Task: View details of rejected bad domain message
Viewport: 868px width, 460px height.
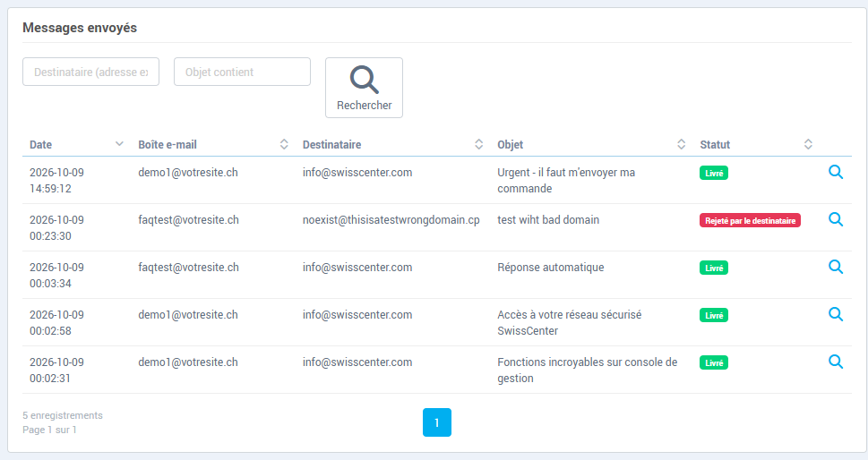Action: click(x=836, y=219)
